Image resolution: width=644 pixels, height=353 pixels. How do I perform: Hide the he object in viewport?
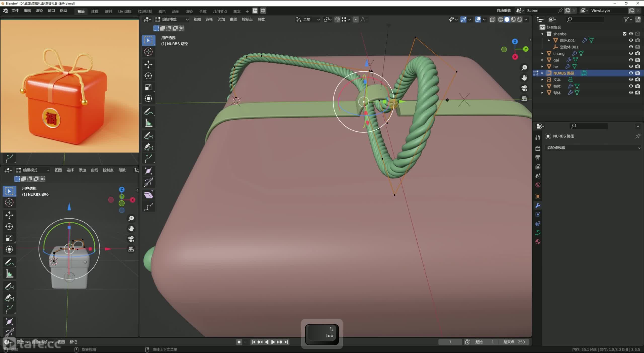[x=631, y=66]
